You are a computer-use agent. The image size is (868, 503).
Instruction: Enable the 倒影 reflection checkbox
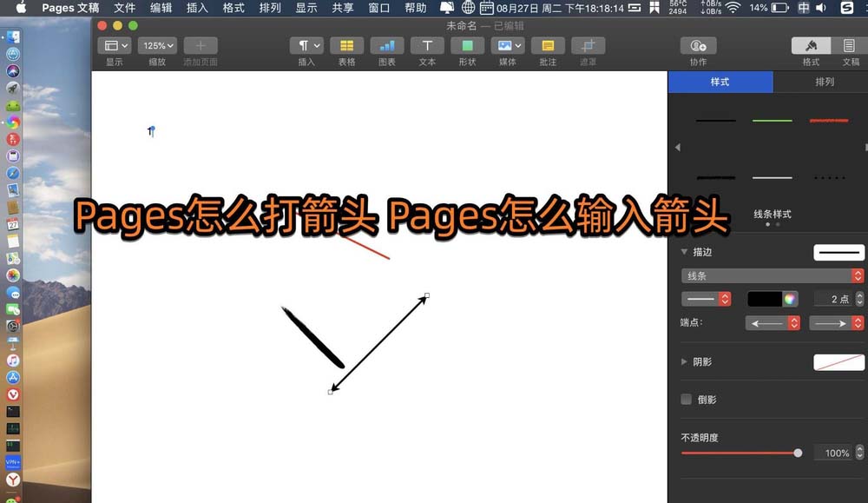[x=685, y=400]
